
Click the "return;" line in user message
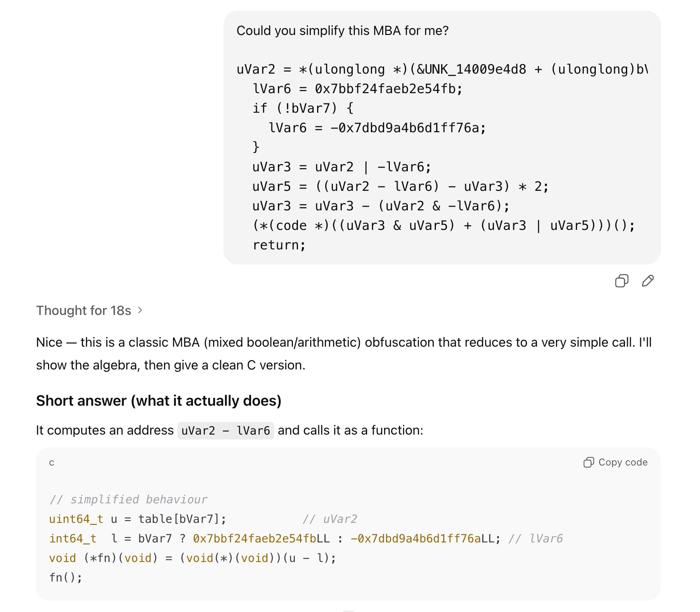click(x=279, y=245)
